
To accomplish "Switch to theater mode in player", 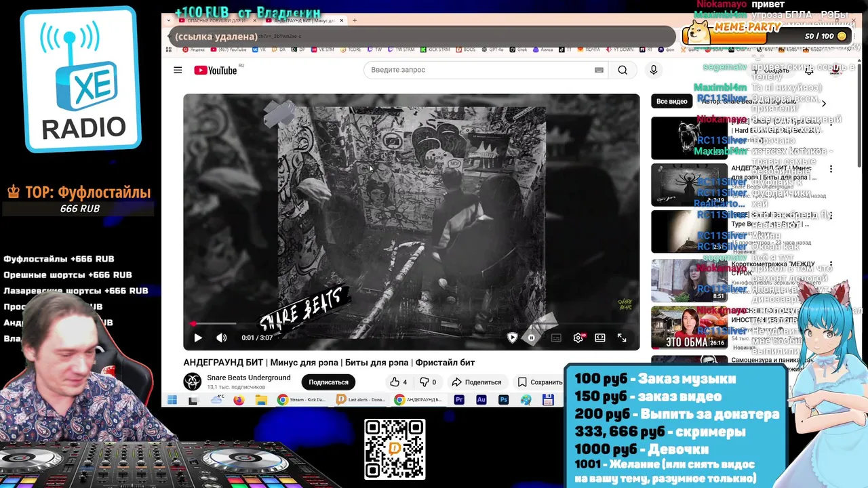I will (600, 338).
